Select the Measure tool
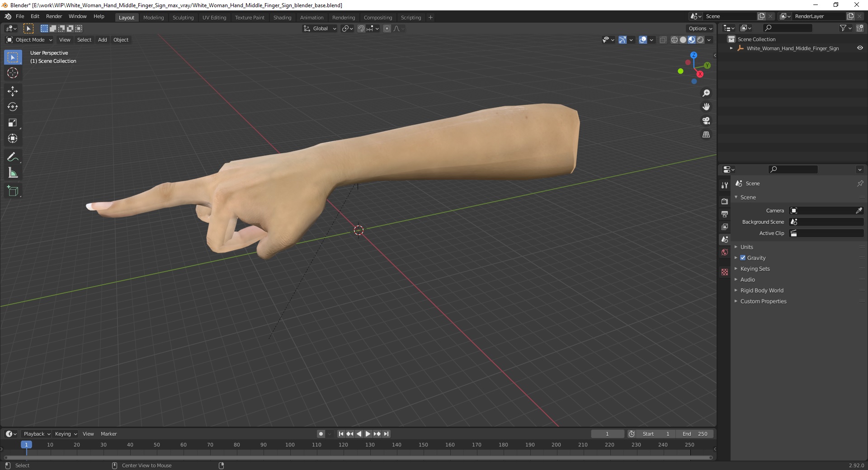Viewport: 868px width, 470px height. click(x=13, y=173)
